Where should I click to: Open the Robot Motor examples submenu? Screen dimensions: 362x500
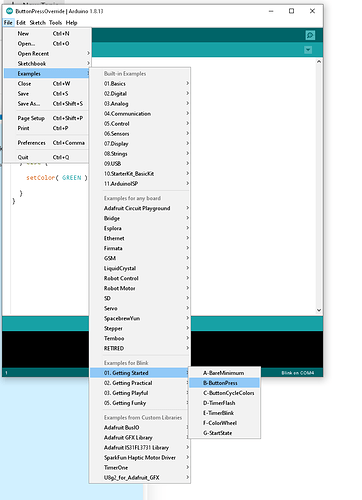pos(140,288)
